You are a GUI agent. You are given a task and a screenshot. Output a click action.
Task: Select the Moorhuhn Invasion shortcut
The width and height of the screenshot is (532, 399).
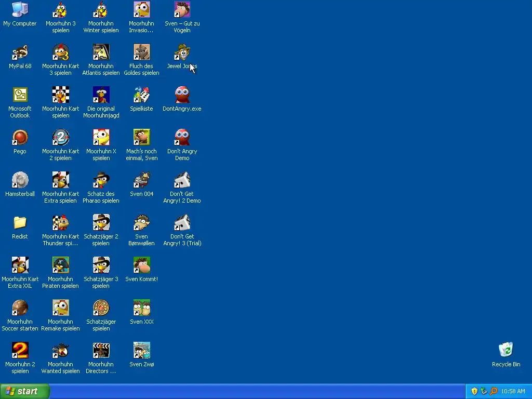point(141,9)
